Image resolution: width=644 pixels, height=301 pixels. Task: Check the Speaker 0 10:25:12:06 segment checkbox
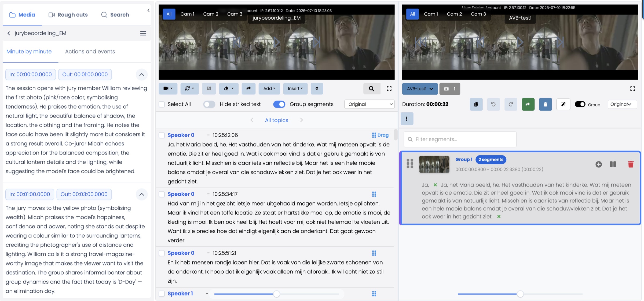point(162,135)
